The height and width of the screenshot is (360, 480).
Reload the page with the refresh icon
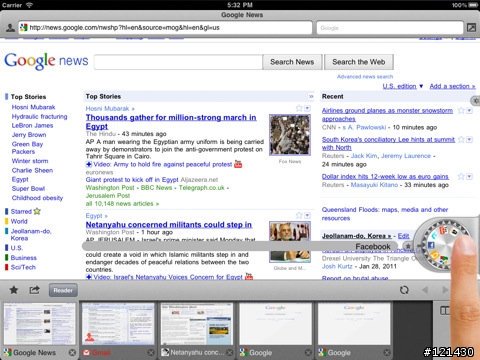point(404,290)
